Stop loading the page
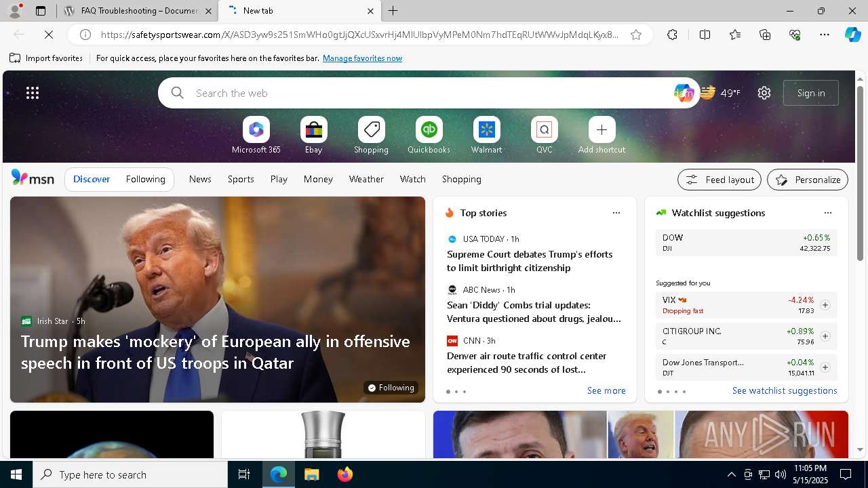The image size is (868, 488). [x=49, y=35]
